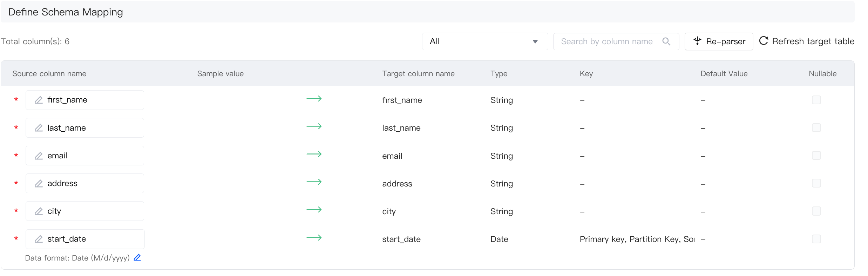Check Nullable box on start_date row
The height and width of the screenshot is (276, 868).
816,239
